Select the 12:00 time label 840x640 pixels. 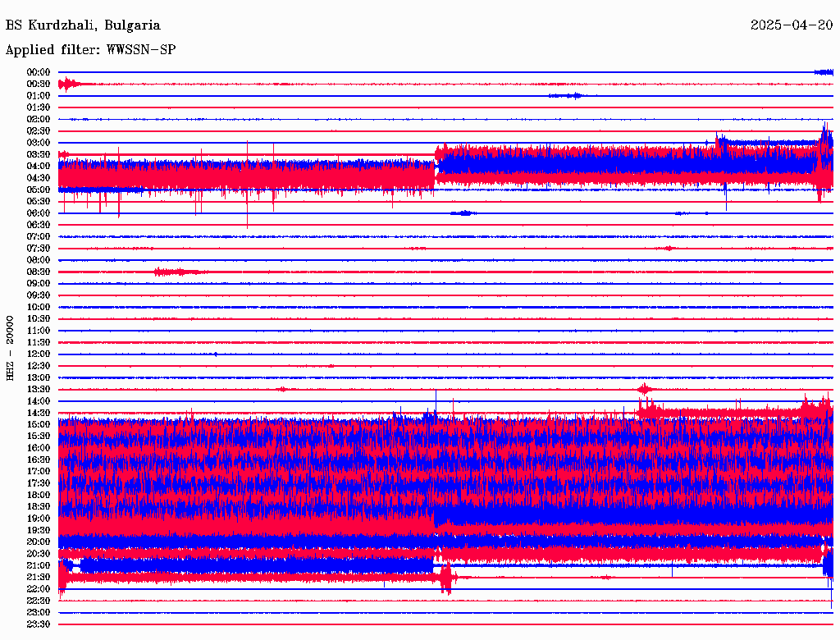pyautogui.click(x=39, y=354)
